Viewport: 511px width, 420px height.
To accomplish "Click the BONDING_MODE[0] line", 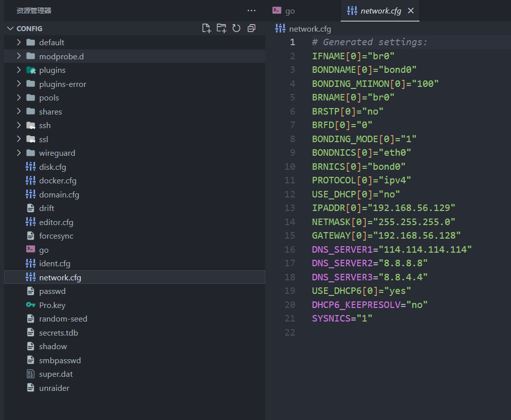I will point(364,139).
